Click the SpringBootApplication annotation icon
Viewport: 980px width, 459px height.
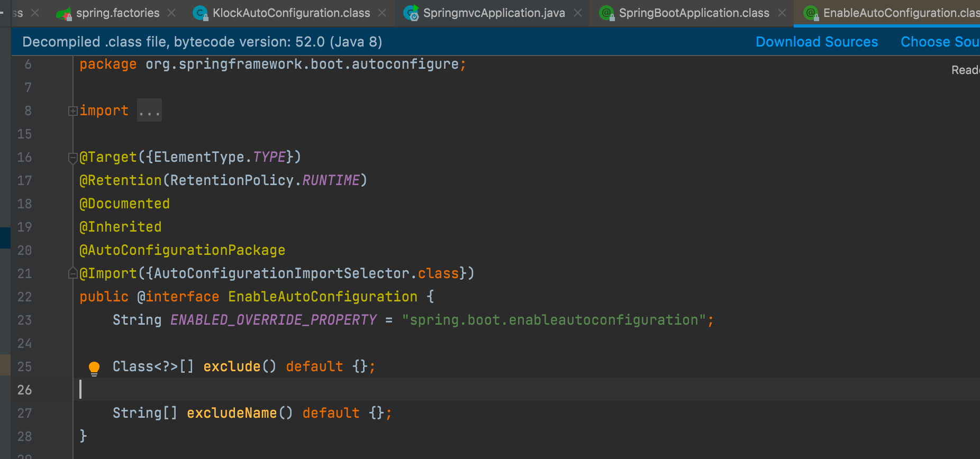(607, 14)
